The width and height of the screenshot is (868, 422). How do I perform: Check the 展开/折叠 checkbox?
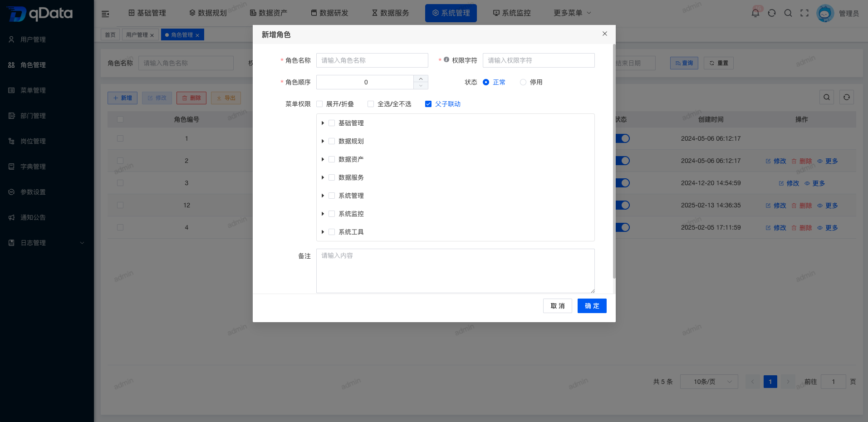coord(319,104)
